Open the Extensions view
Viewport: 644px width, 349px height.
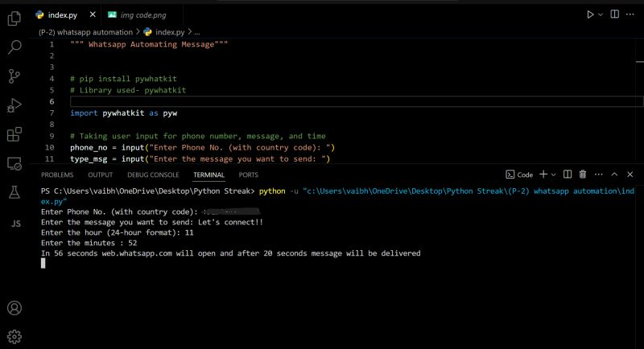coord(14,134)
